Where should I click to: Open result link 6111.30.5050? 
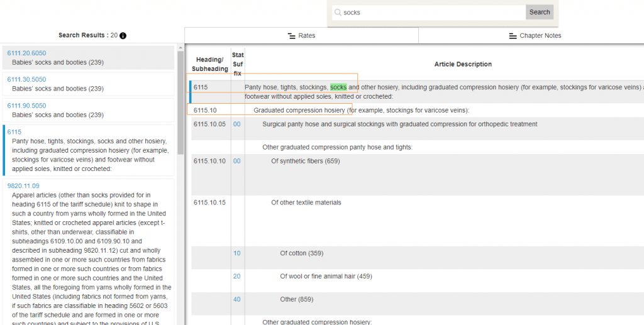coord(26,79)
